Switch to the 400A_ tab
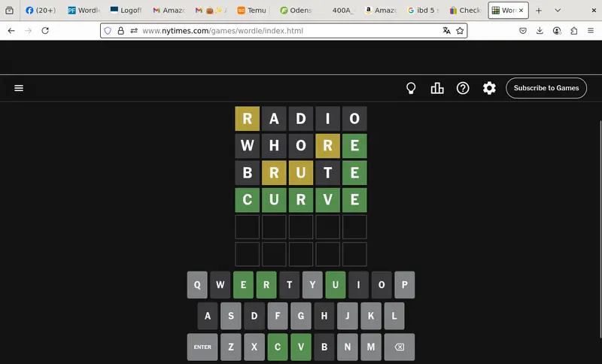Viewport: 602px width, 364px height. coord(338,11)
